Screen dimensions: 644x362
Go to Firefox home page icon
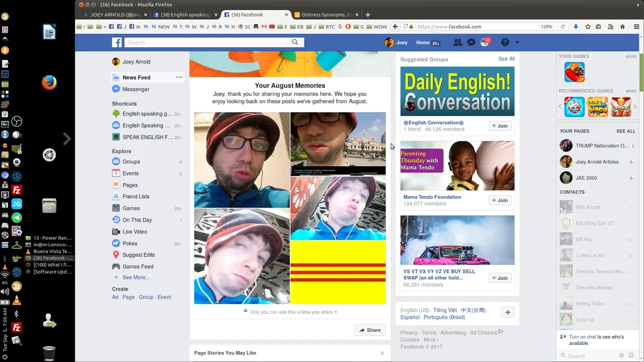coord(622,27)
